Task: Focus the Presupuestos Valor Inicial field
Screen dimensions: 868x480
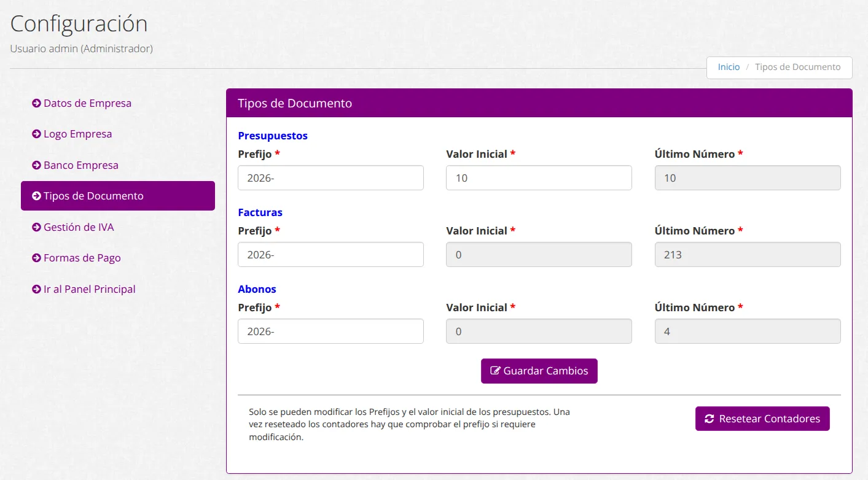Action: coord(539,177)
